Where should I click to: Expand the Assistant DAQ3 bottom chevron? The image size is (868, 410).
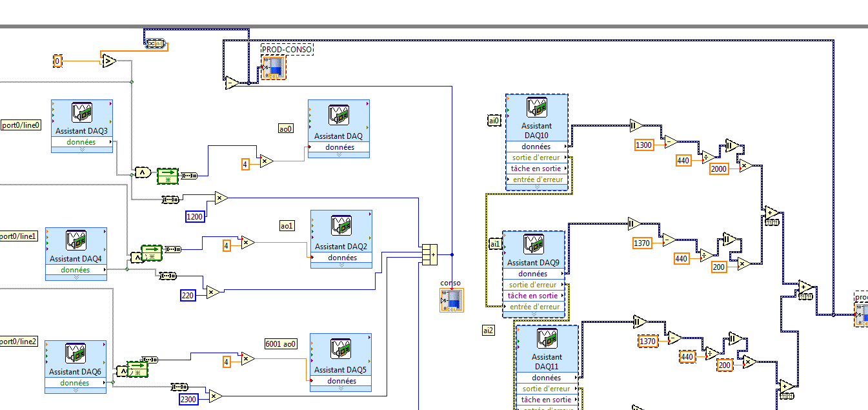point(82,149)
